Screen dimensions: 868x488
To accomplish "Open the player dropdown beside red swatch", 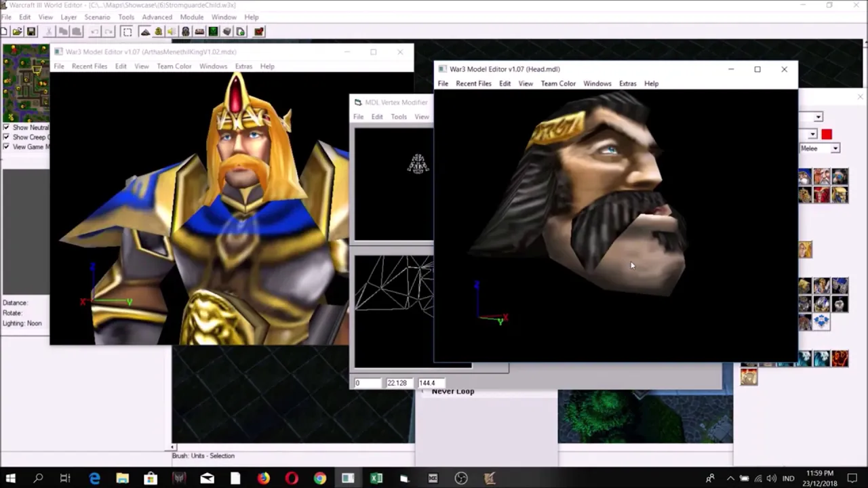I will (812, 134).
